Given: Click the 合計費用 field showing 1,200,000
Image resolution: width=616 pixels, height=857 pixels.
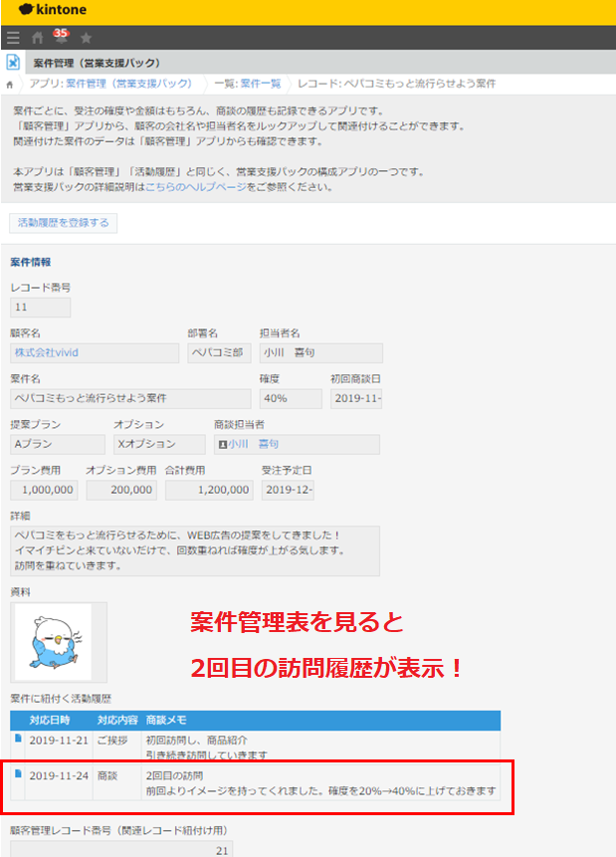Looking at the screenshot, I should coord(209,490).
